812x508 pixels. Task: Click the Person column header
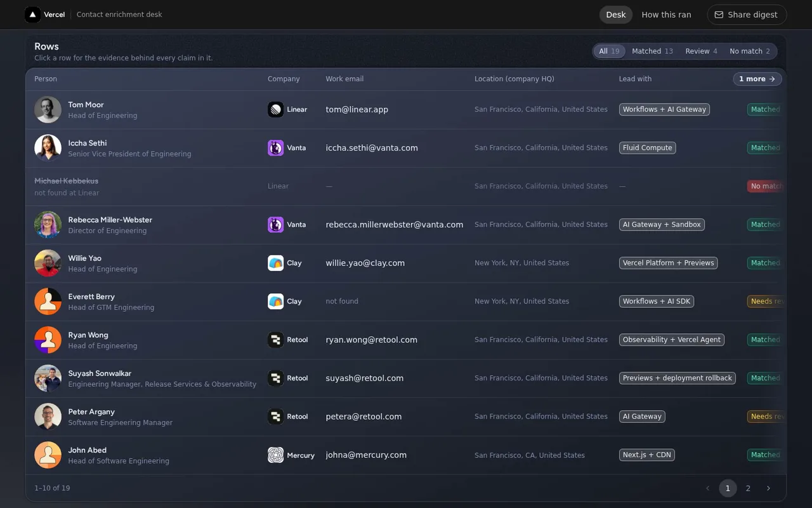(46, 79)
